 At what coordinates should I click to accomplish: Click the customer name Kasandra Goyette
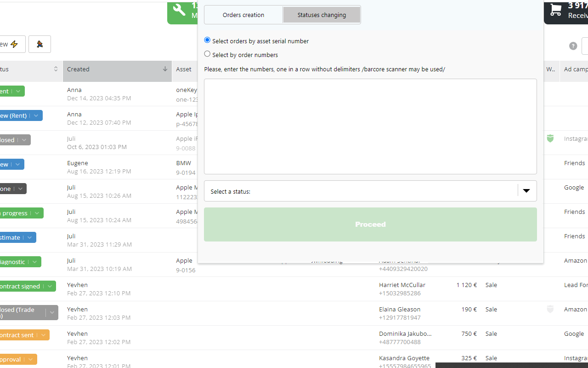tap(404, 358)
